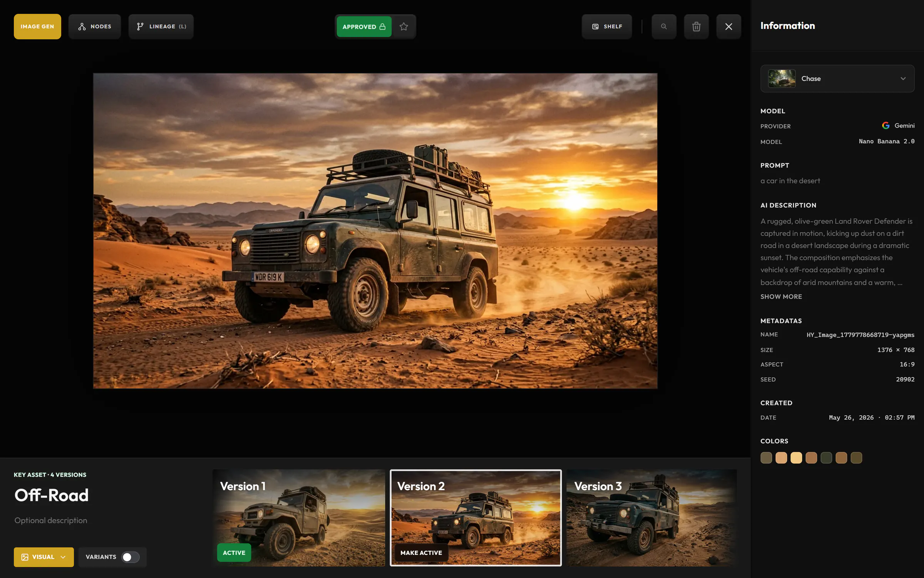Close the image viewer
The width and height of the screenshot is (924, 578).
[728, 27]
